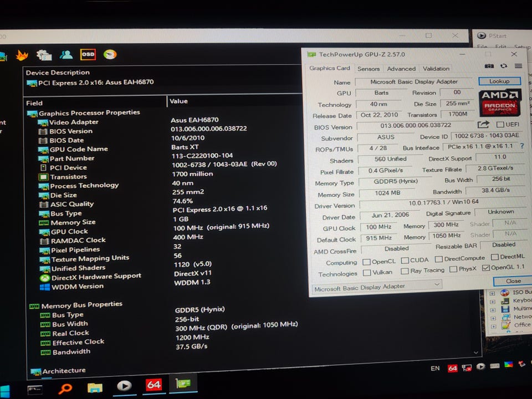Screen dimensions: 532x399
Task: Click the system report icon beside flame icon
Action: [44, 55]
